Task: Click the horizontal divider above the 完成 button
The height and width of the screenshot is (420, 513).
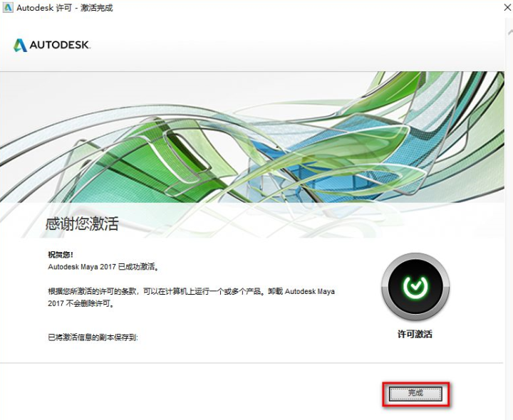Action: coord(252,363)
